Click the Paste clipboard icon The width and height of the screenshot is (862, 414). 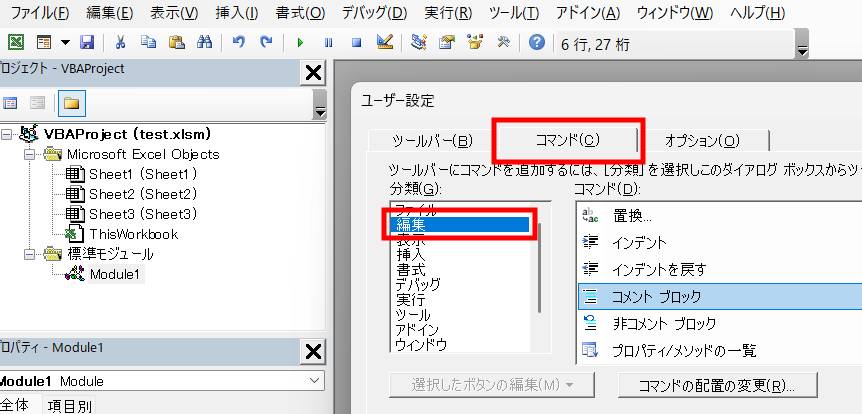pos(176,42)
